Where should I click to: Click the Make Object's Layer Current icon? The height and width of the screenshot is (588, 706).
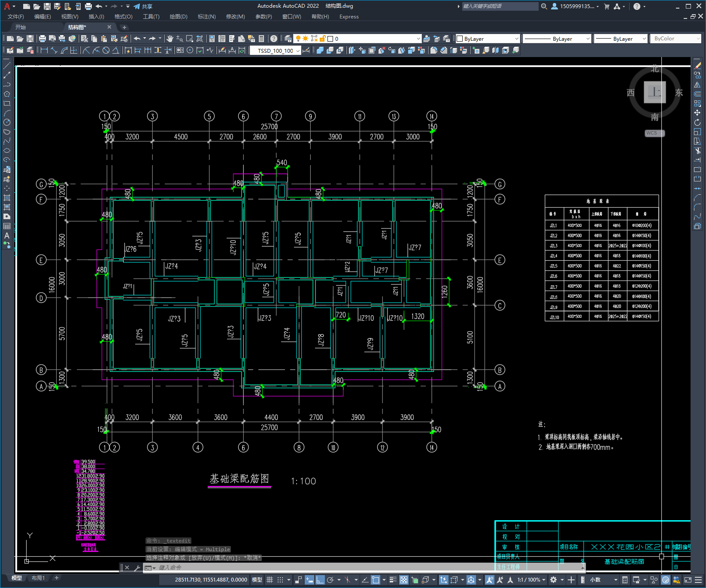(427, 39)
